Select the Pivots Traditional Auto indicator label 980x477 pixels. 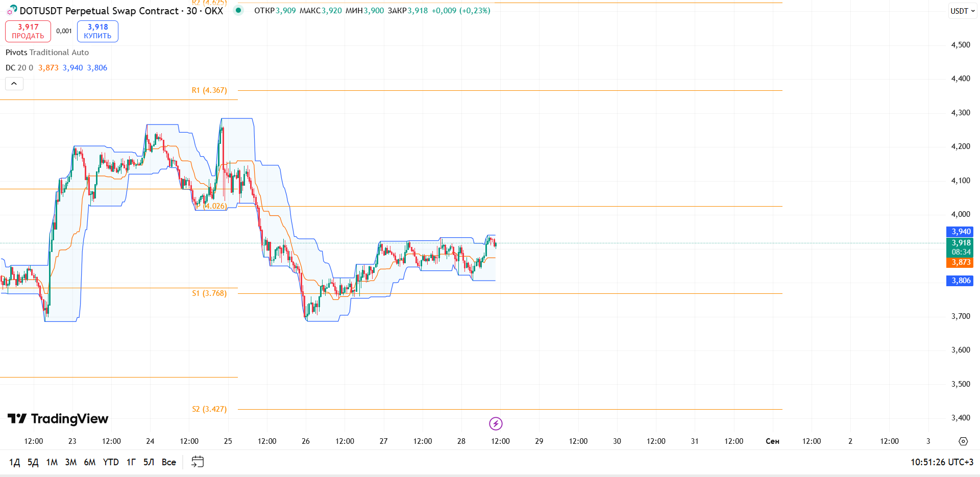point(47,53)
